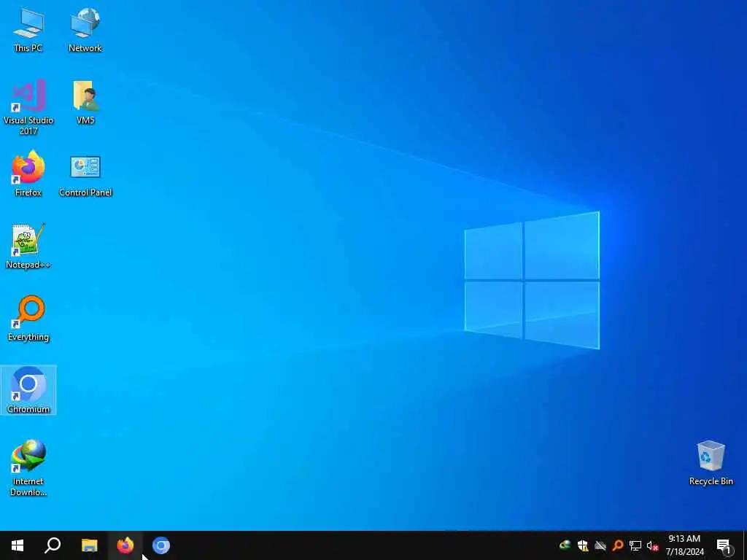Select the Internet Download Manager shortcut
This screenshot has width=747, height=560.
(x=28, y=468)
